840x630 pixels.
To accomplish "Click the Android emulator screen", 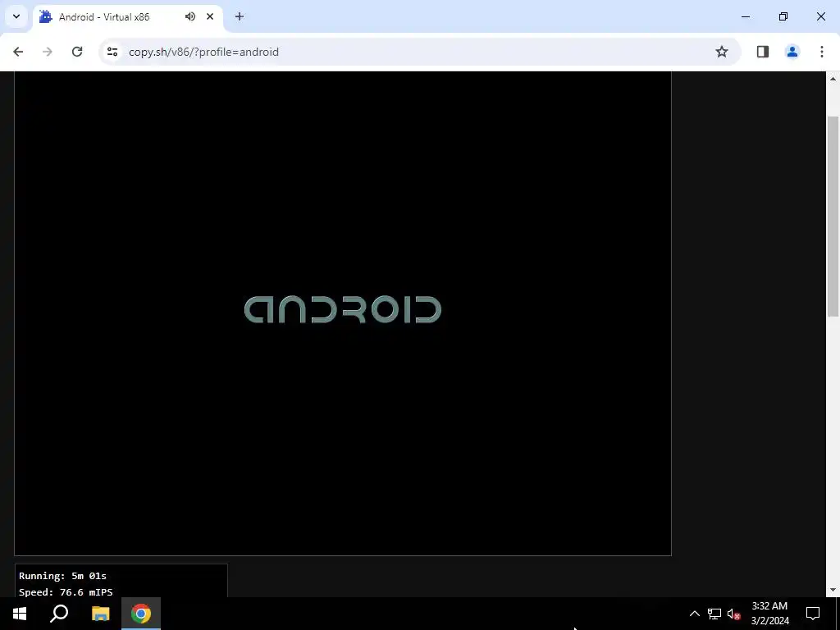I will click(x=343, y=313).
